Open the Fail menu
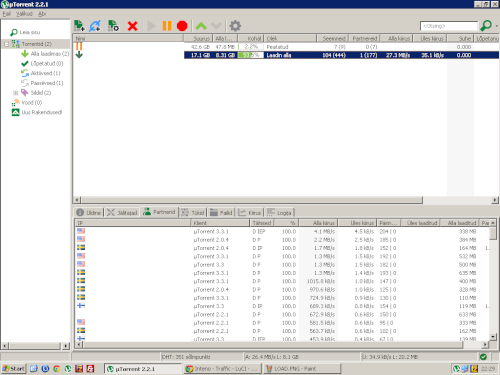This screenshot has height=375, width=500. click(x=6, y=14)
